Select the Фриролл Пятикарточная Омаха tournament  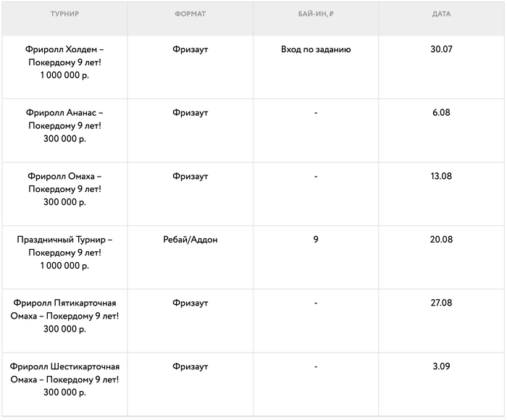(65, 316)
